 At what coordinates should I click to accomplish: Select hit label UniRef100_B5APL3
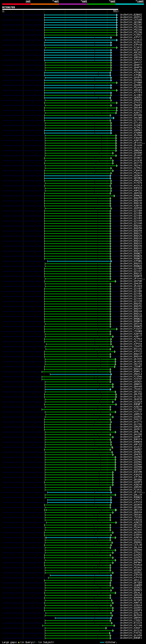coord(131,371)
